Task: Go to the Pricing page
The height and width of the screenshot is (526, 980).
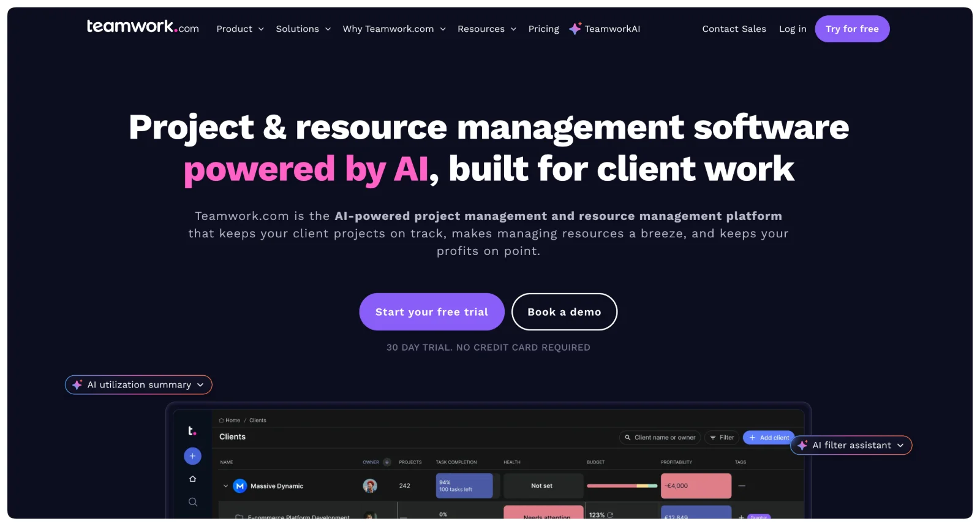Action: pos(543,29)
